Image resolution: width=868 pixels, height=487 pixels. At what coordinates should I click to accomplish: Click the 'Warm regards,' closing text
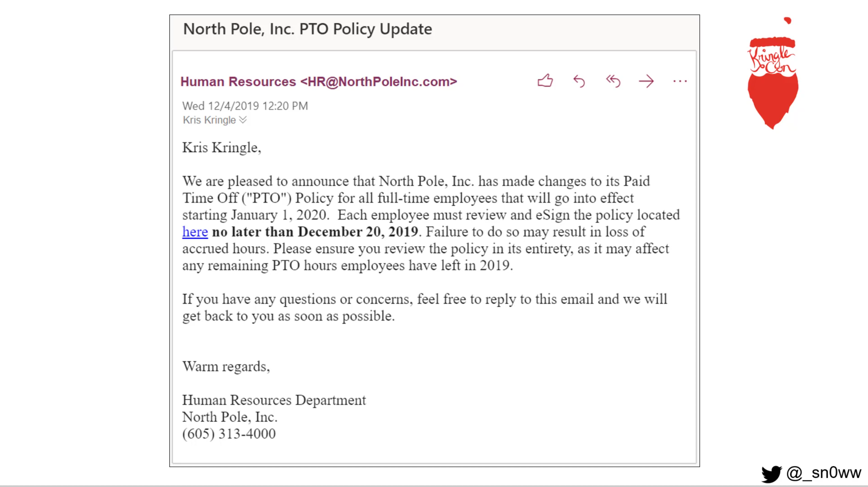click(226, 367)
